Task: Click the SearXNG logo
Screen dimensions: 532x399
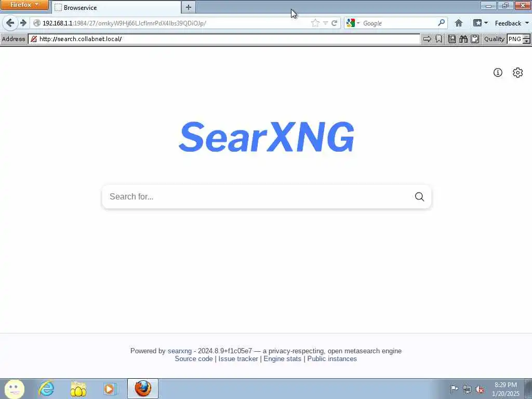Action: [x=267, y=137]
